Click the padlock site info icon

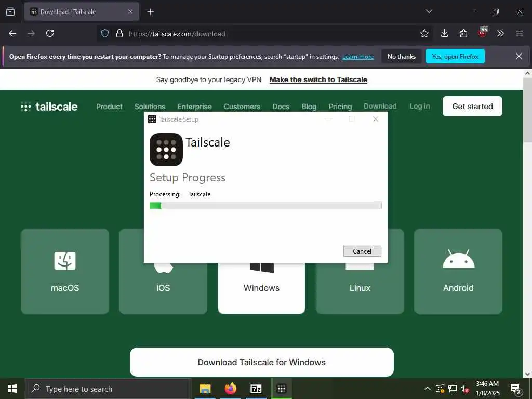pos(119,34)
